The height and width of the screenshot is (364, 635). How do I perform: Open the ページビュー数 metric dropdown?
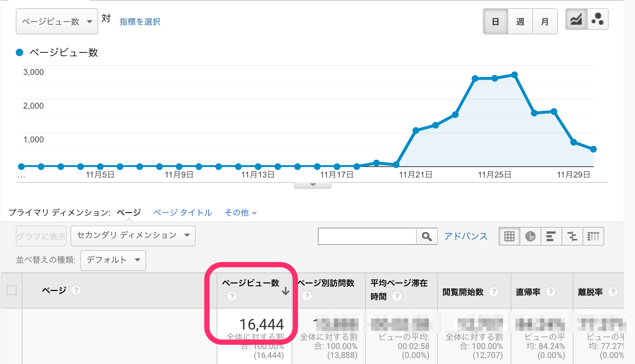[x=57, y=21]
